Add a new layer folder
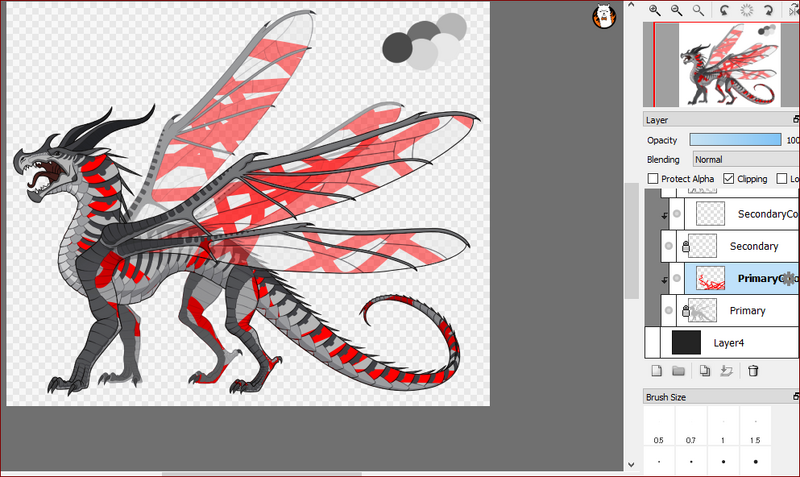800x477 pixels. (x=678, y=371)
